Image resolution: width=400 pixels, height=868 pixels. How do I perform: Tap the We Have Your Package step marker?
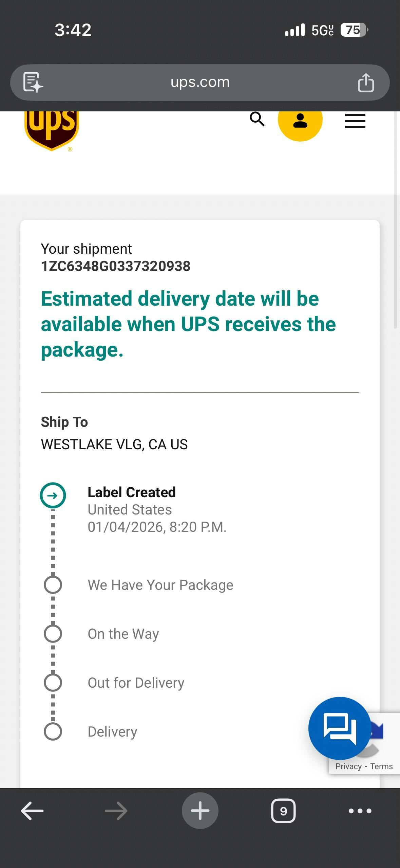[53, 585]
